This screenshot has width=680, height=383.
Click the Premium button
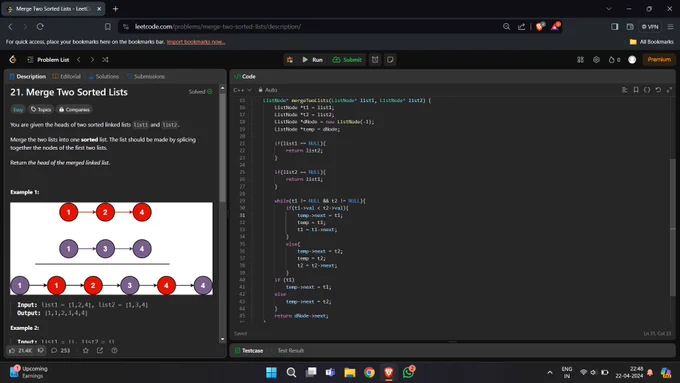(659, 59)
